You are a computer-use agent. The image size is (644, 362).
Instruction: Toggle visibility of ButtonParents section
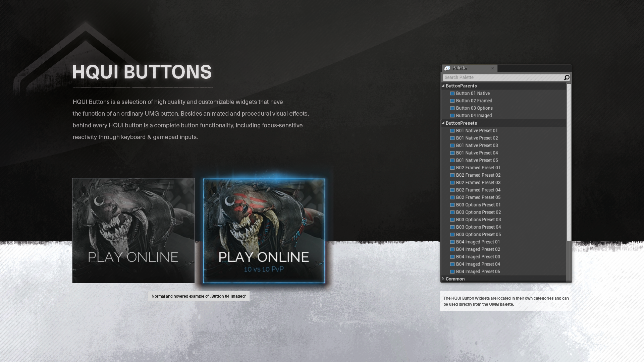click(443, 85)
